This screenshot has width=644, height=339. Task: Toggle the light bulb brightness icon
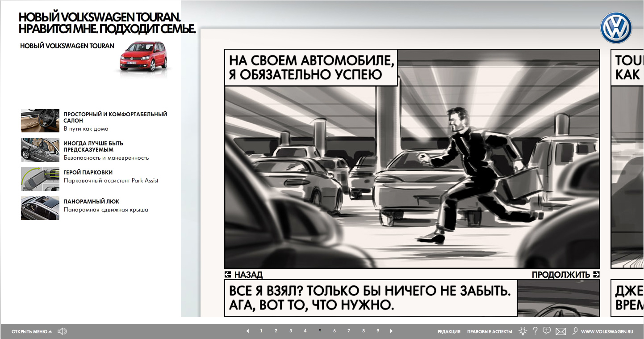click(x=523, y=331)
